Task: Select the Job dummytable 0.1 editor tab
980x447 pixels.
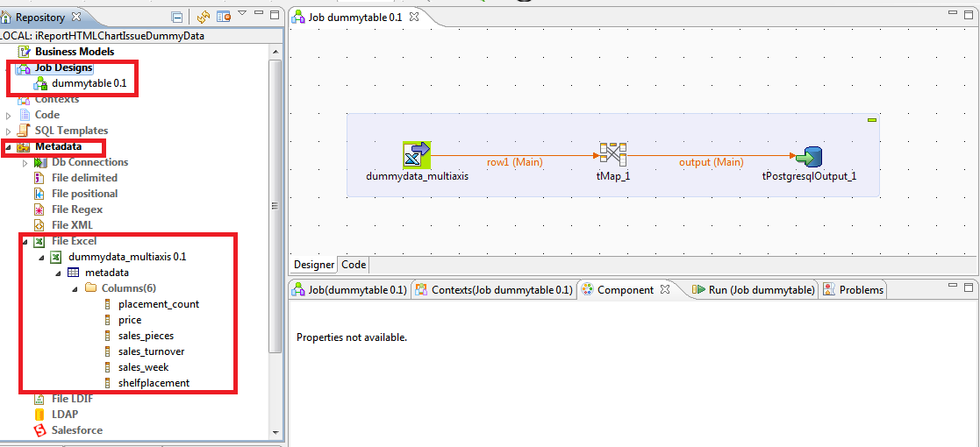Action: (x=355, y=17)
